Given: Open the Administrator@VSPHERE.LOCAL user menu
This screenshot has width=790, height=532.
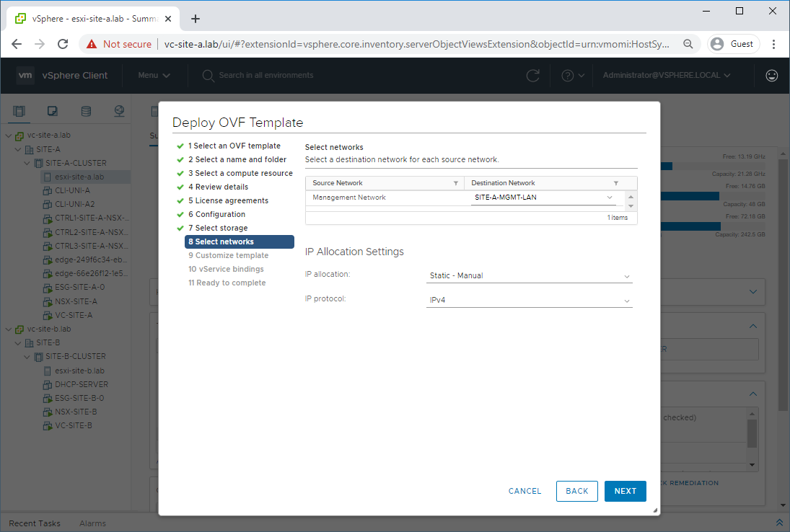Looking at the screenshot, I should [x=666, y=75].
